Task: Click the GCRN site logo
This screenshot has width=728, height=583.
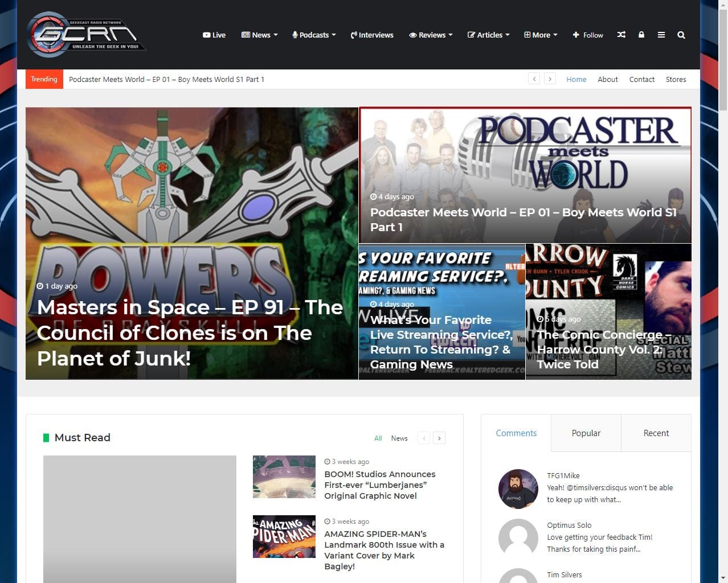Action: click(86, 35)
